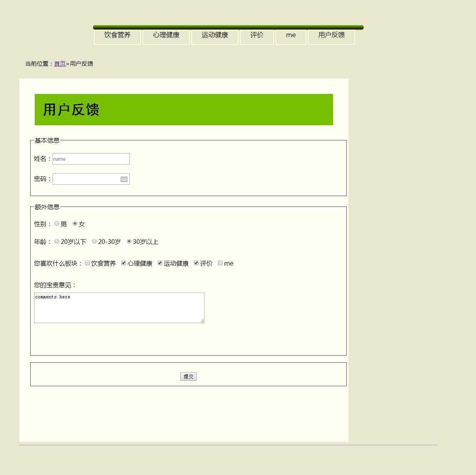The image size is (476, 475).
Task: Click the keyboard icon in password field
Action: tap(124, 179)
